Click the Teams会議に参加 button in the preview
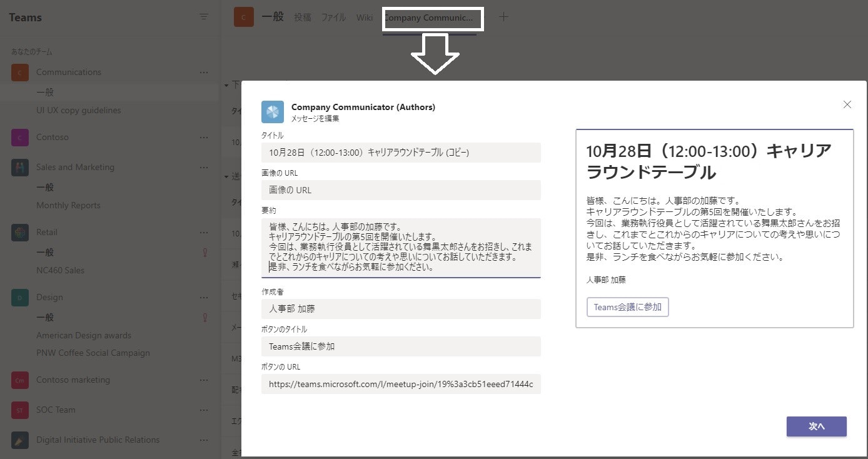 coord(627,306)
